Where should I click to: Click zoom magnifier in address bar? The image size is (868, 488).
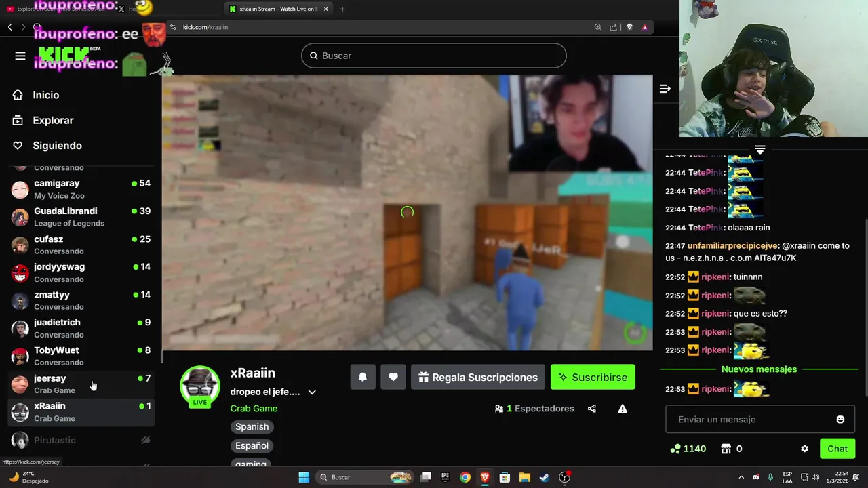(x=597, y=27)
